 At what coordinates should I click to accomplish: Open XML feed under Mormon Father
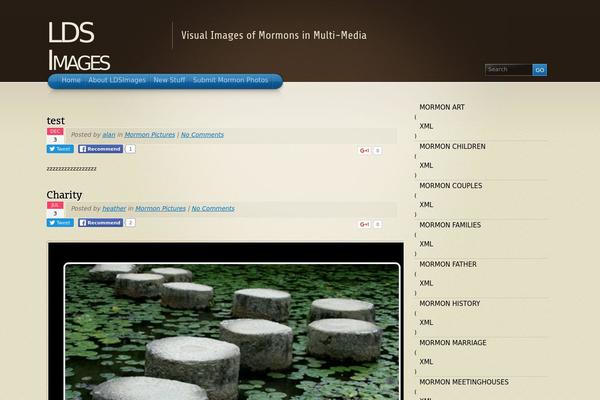[426, 283]
